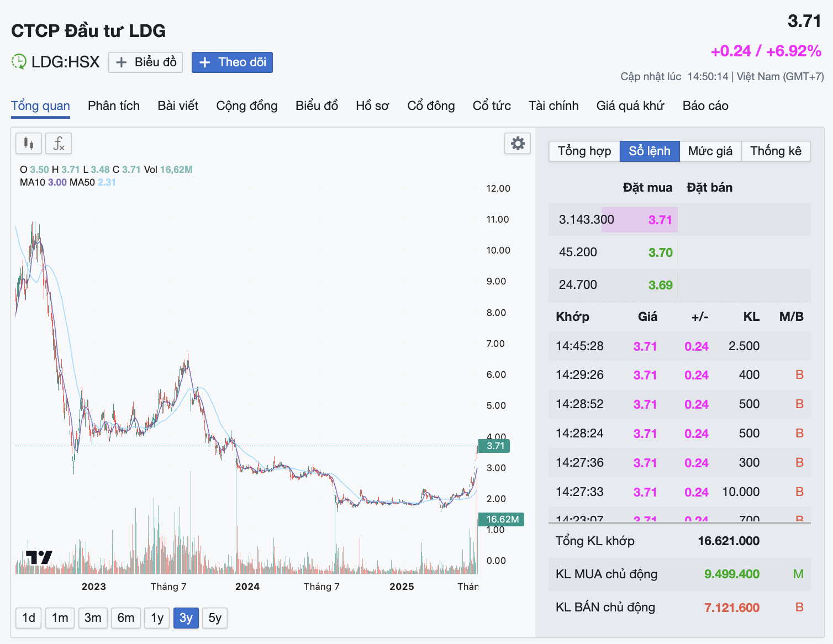The image size is (833, 644).
Task: Set chart range to 5y
Action: [215, 617]
